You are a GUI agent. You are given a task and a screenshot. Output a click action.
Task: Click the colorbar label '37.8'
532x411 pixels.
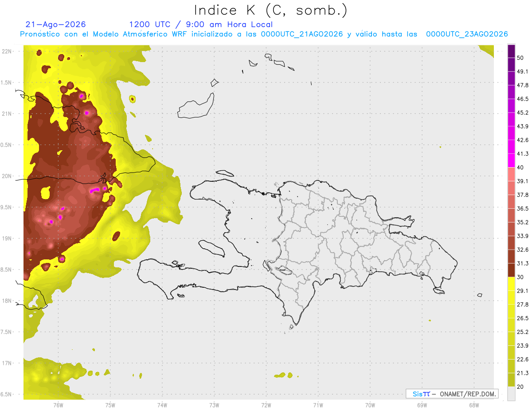pos(523,195)
